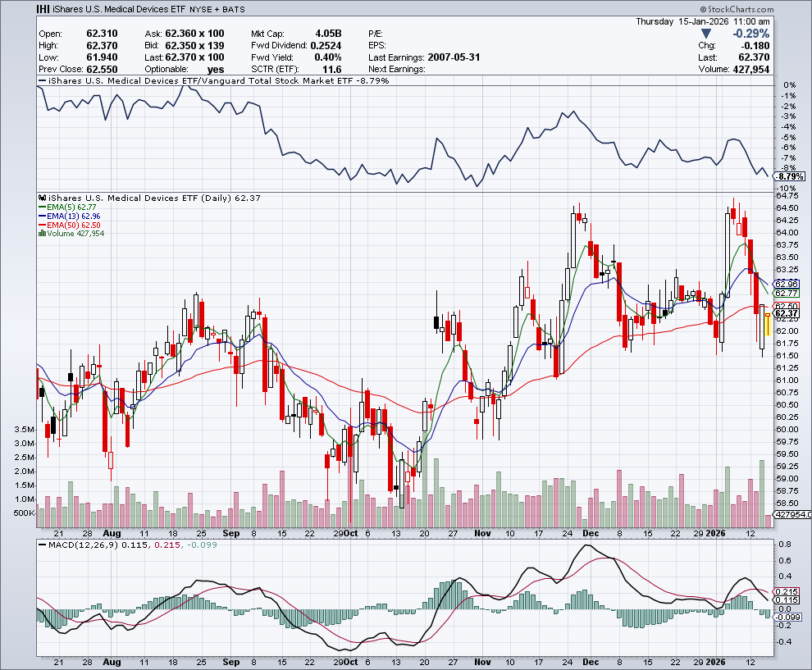Click the Aug label on the MACD date axis
The image size is (812, 670).
point(112,663)
